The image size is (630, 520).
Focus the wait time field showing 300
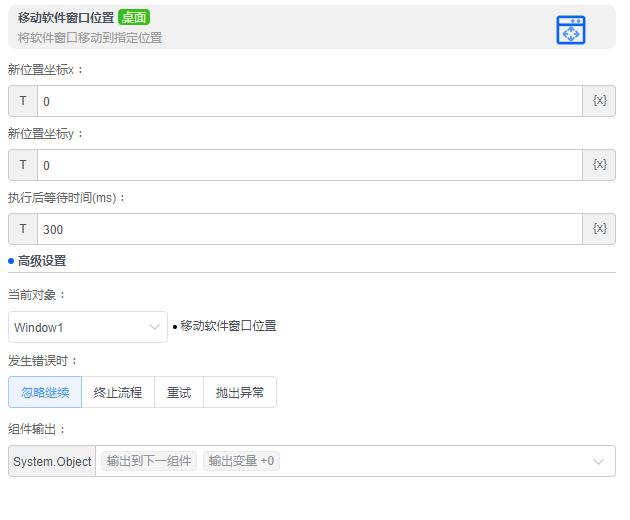point(310,229)
